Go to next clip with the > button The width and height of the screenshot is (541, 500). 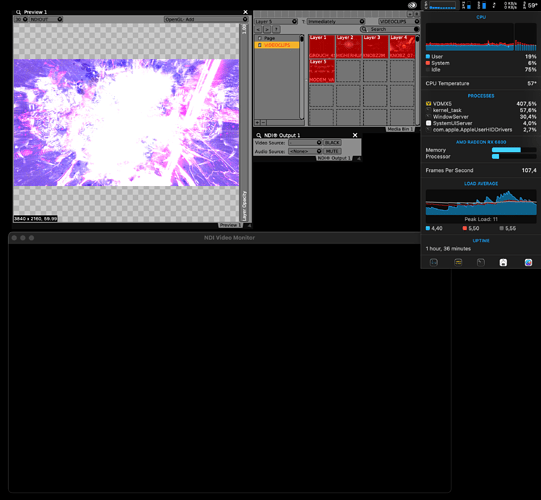(x=267, y=30)
